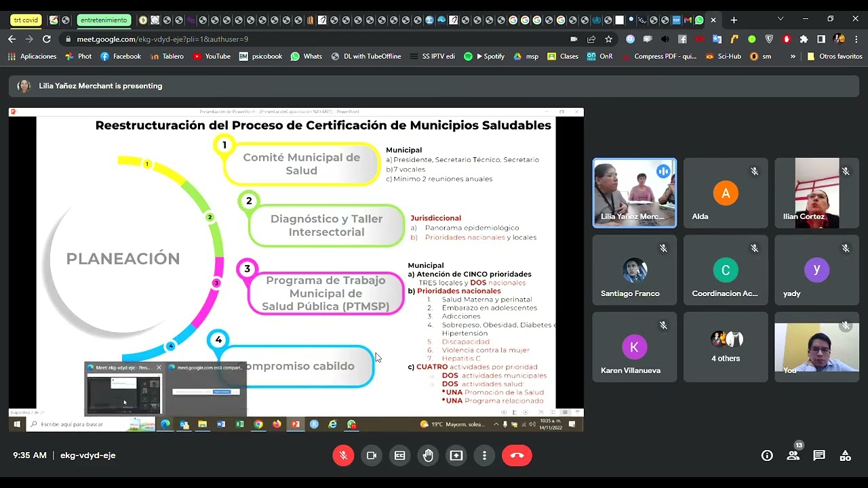Screen dimensions: 868x488
Task: Click Windows Start button in shared screen
Action: [17, 424]
